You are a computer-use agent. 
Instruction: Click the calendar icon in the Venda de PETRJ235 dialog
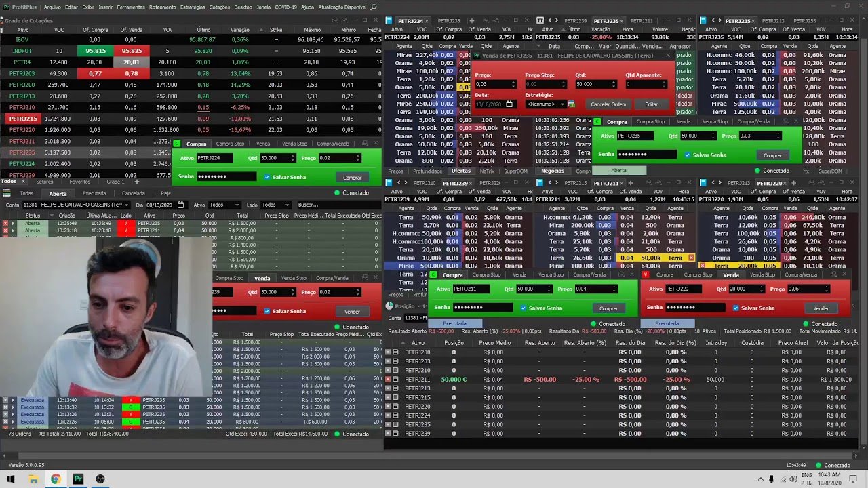coord(510,104)
